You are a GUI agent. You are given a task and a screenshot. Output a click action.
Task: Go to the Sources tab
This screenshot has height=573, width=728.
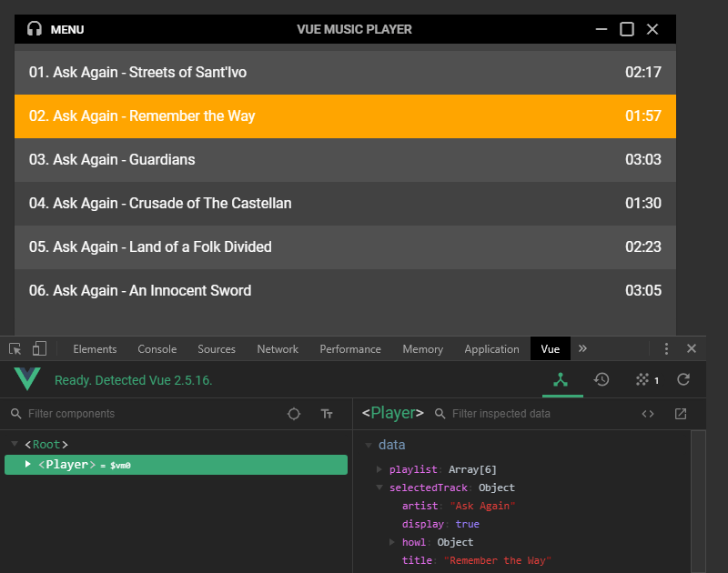point(217,349)
